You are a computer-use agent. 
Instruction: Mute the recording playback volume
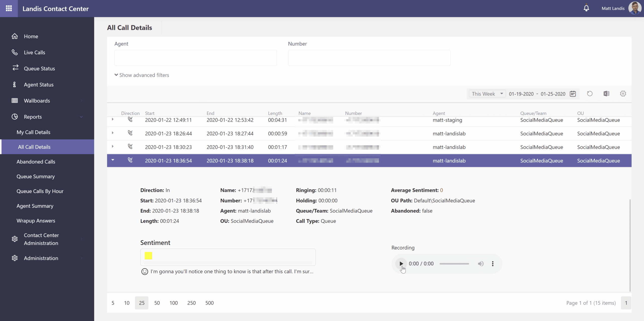pyautogui.click(x=481, y=263)
